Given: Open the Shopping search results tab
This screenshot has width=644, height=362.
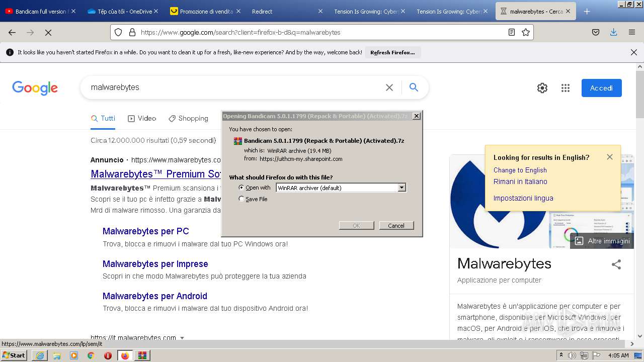Looking at the screenshot, I should 188,118.
